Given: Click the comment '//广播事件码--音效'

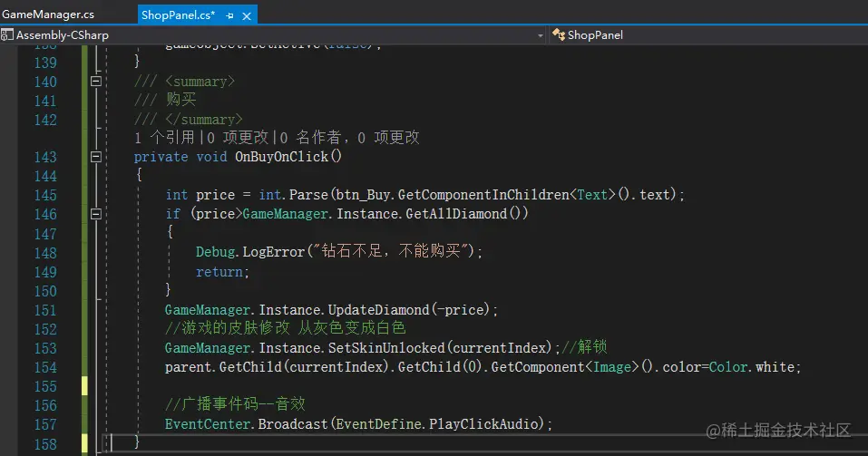Looking at the screenshot, I should 235,404.
